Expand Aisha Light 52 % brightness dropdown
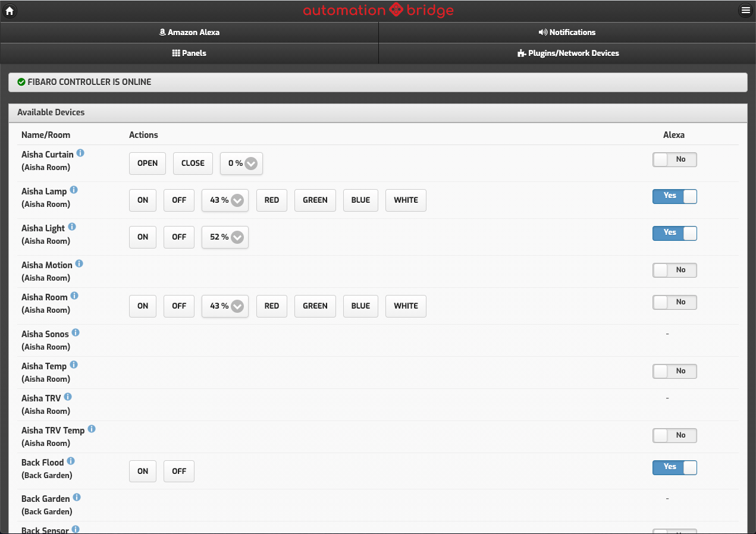Screen dimensions: 756x534 pos(225,237)
